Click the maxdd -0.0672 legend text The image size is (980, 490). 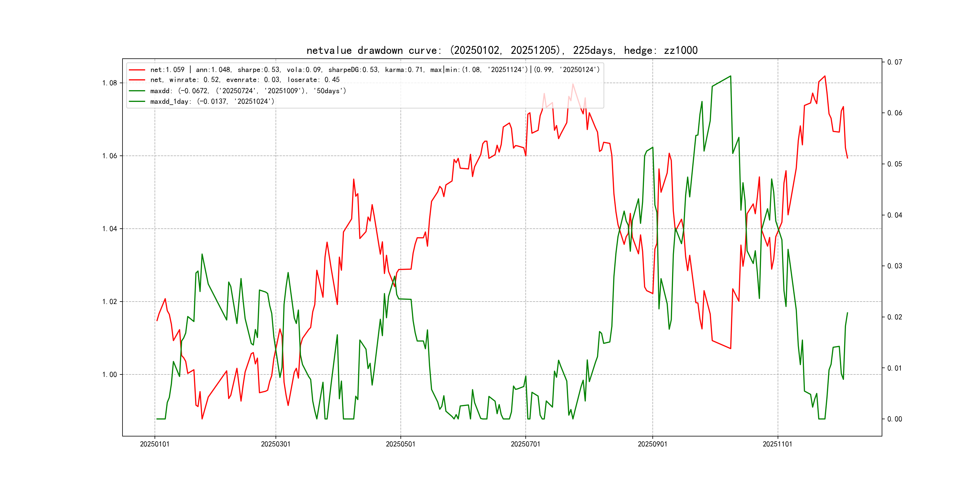tap(248, 91)
